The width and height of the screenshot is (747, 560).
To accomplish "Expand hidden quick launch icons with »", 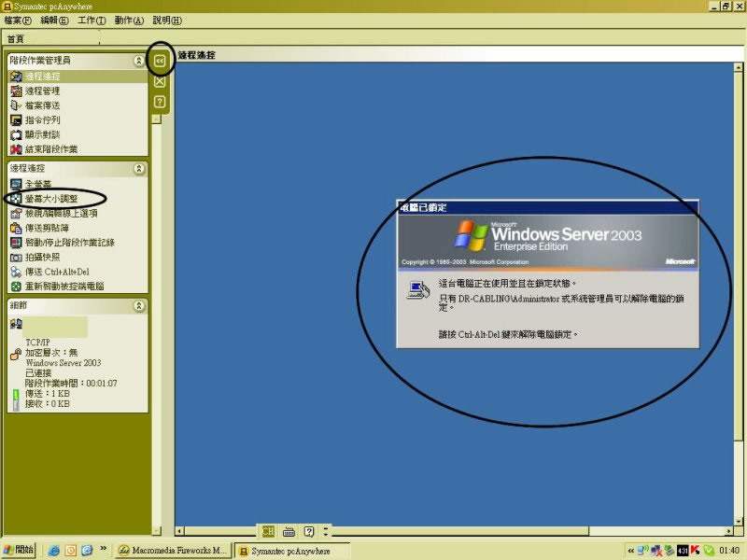I will (x=103, y=549).
